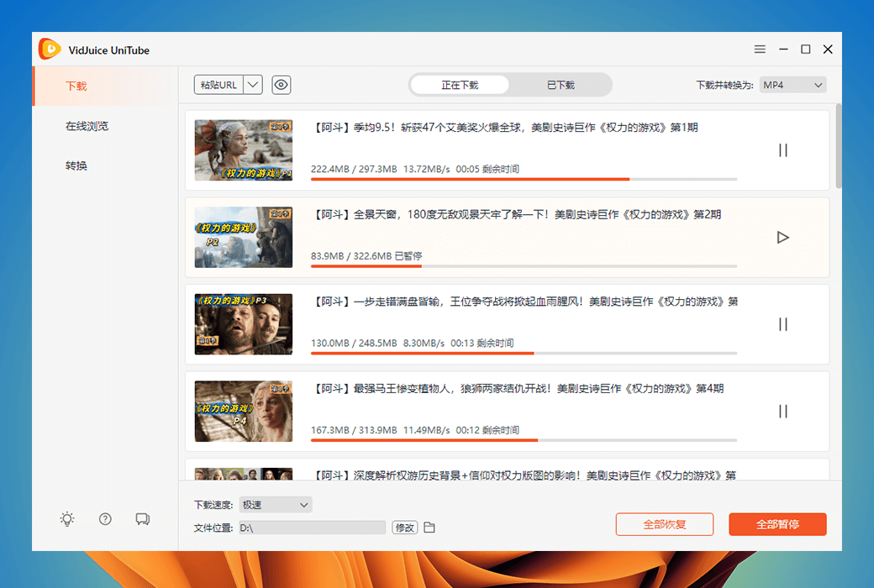
Task: Click the 权力的游戏 P3 thumbnail
Action: [244, 324]
